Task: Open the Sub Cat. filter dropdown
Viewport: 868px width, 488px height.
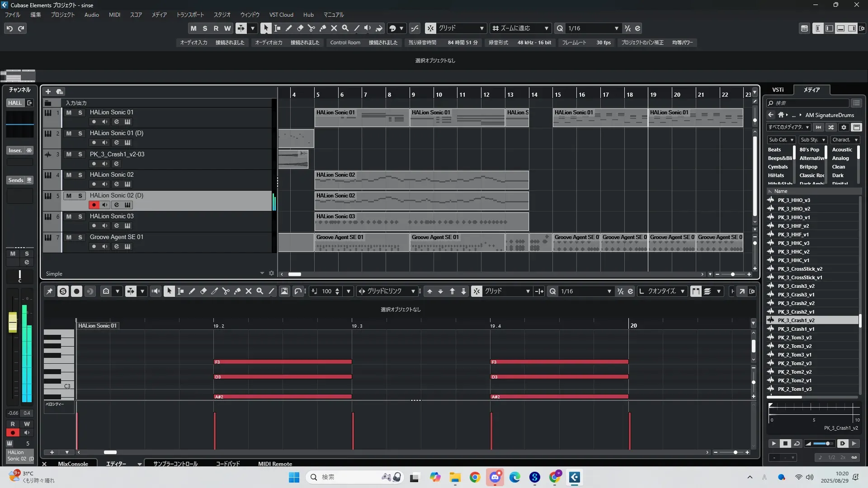Action: click(781, 140)
